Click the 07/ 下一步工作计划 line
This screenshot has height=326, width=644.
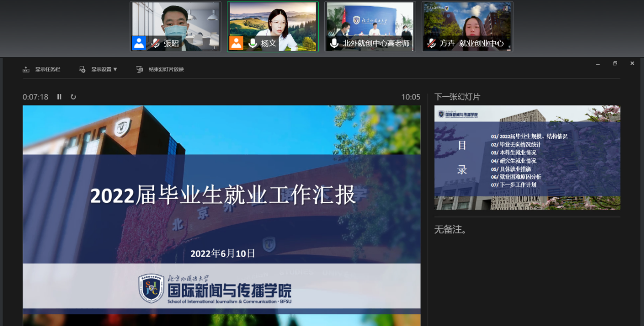514,185
